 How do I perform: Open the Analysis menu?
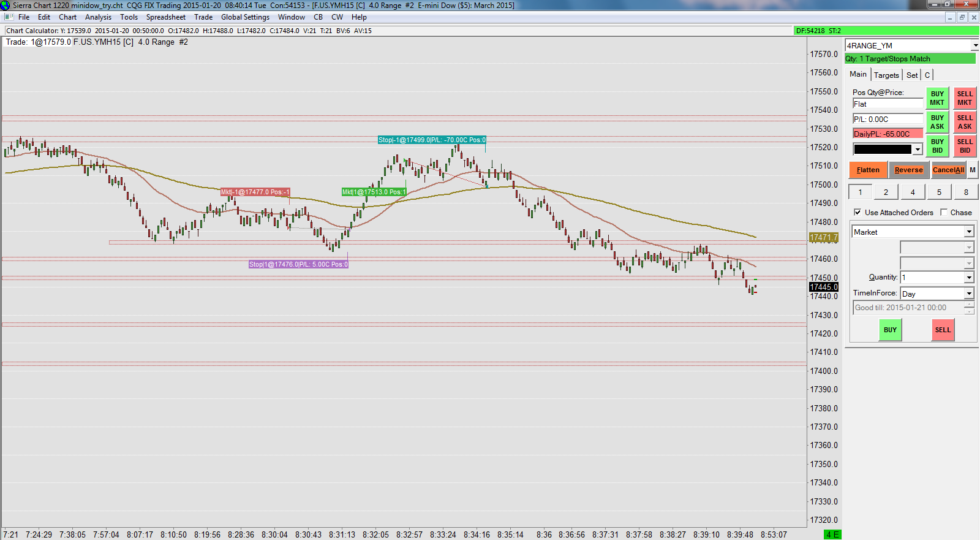point(99,17)
